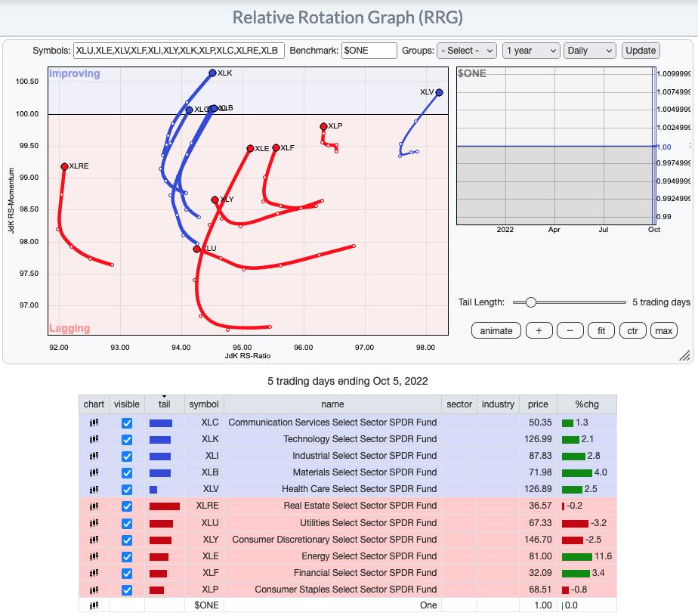Click the ctr center button
The image size is (698, 616).
[632, 331]
